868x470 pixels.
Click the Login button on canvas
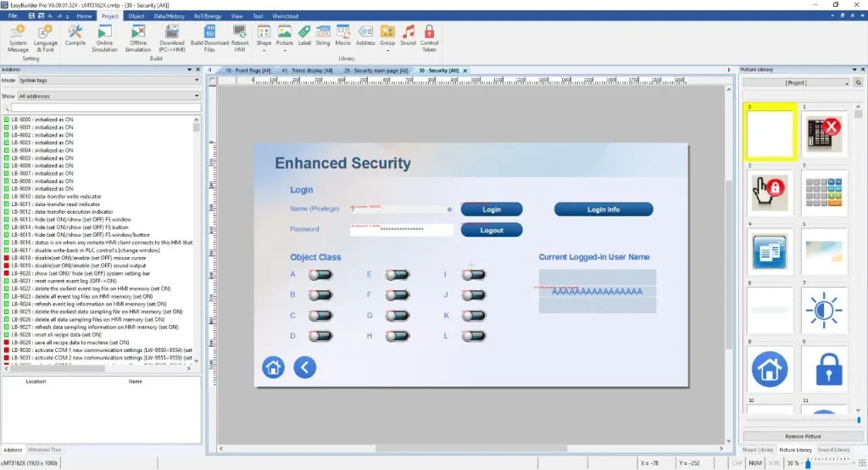492,210
